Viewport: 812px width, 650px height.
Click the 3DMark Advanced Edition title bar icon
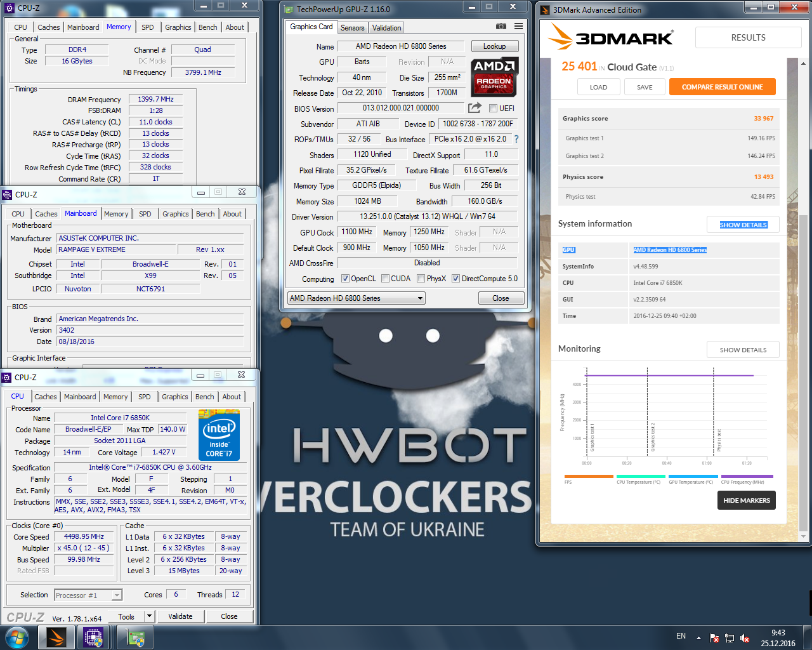coord(545,10)
